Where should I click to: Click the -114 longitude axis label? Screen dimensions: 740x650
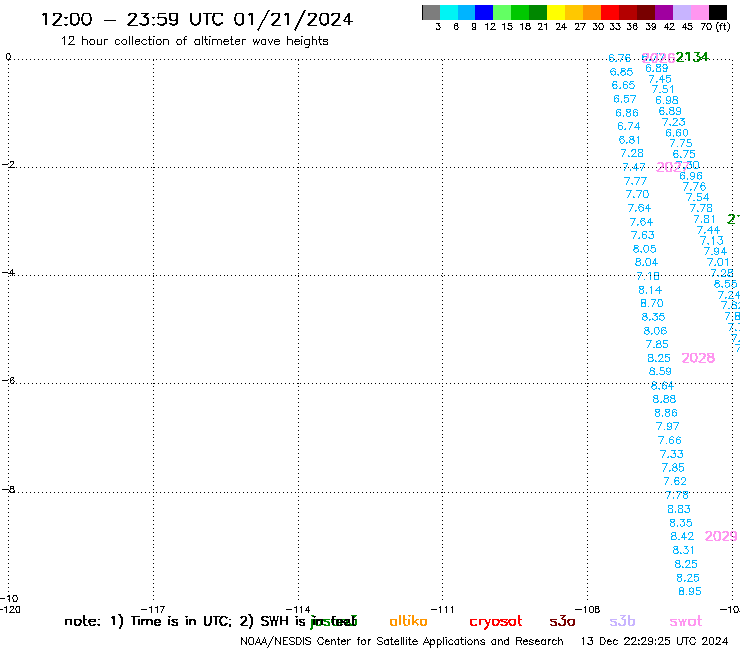coord(298,609)
